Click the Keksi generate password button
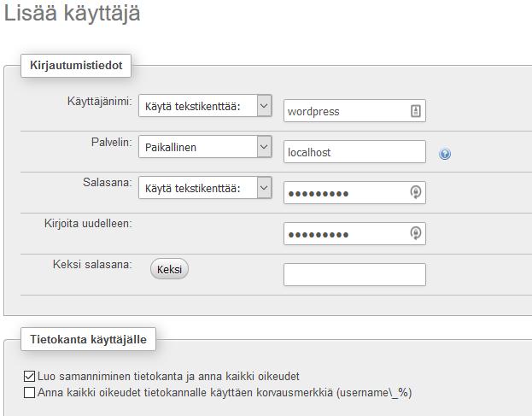This screenshot has width=532, height=416. click(x=169, y=269)
